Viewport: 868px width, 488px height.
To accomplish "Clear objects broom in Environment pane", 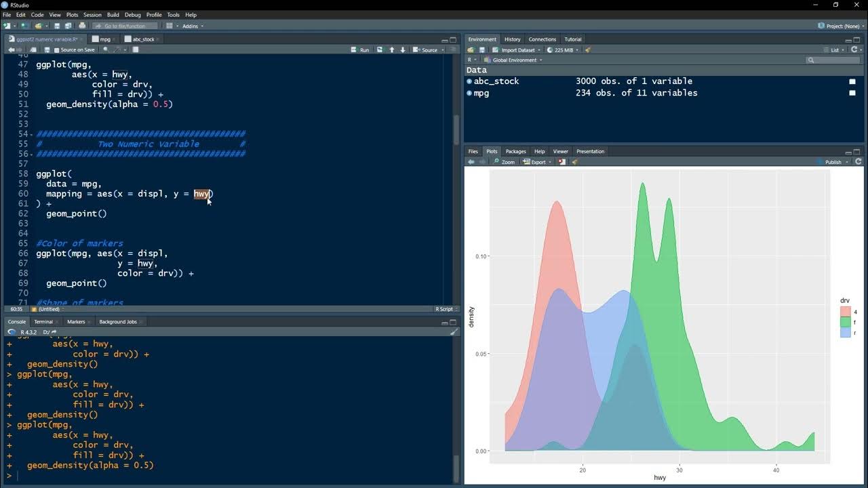I will [x=588, y=50].
